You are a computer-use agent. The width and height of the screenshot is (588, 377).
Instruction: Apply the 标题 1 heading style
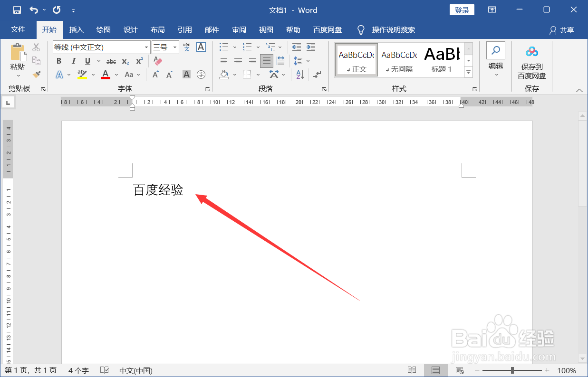point(442,60)
